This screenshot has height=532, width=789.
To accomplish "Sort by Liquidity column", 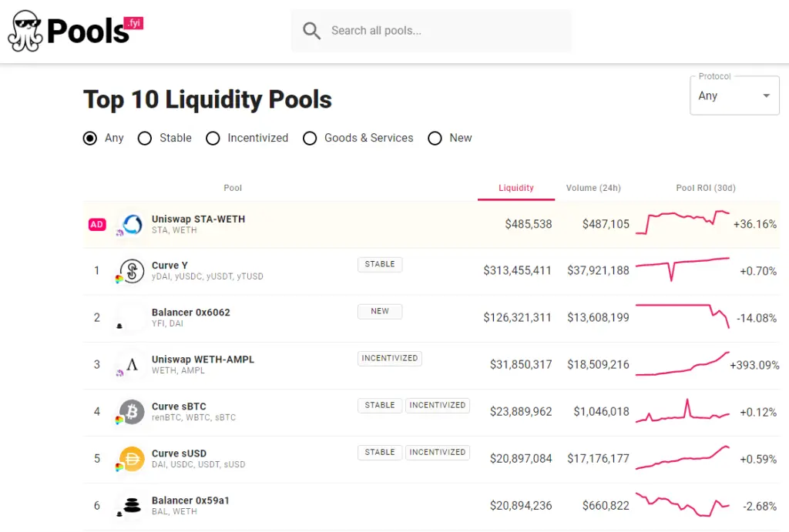I will pos(515,188).
